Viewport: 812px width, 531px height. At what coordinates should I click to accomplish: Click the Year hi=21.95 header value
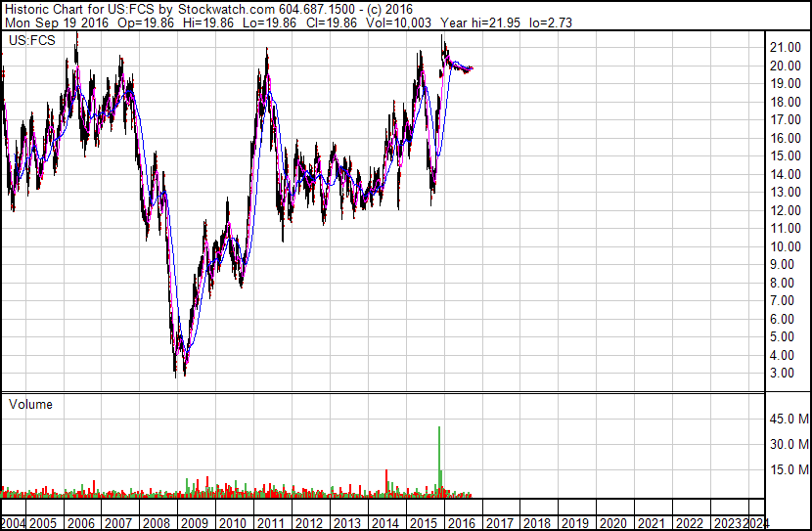[x=480, y=22]
